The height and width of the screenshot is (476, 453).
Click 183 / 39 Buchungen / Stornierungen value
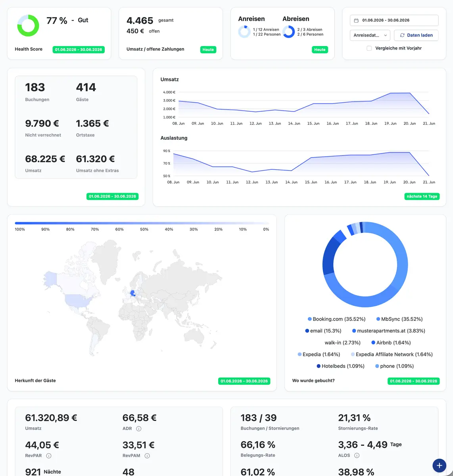pyautogui.click(x=259, y=418)
